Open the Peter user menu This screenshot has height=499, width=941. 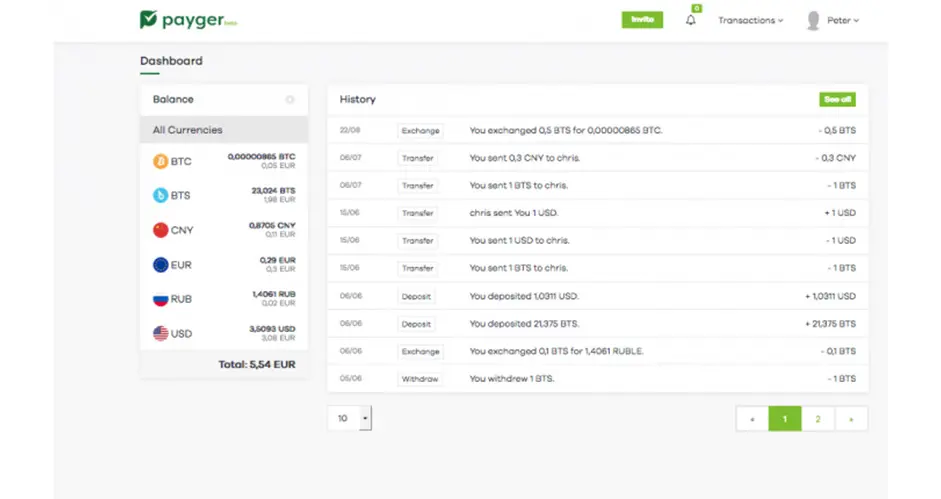point(844,20)
